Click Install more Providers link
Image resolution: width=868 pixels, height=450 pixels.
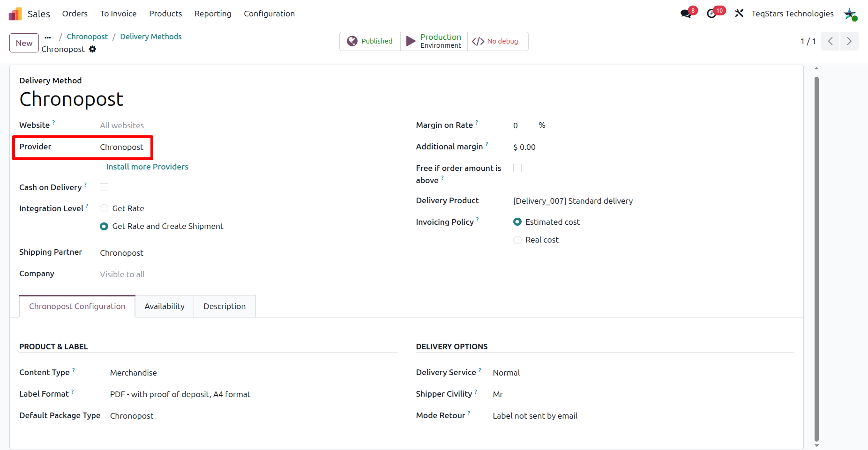[x=147, y=167]
